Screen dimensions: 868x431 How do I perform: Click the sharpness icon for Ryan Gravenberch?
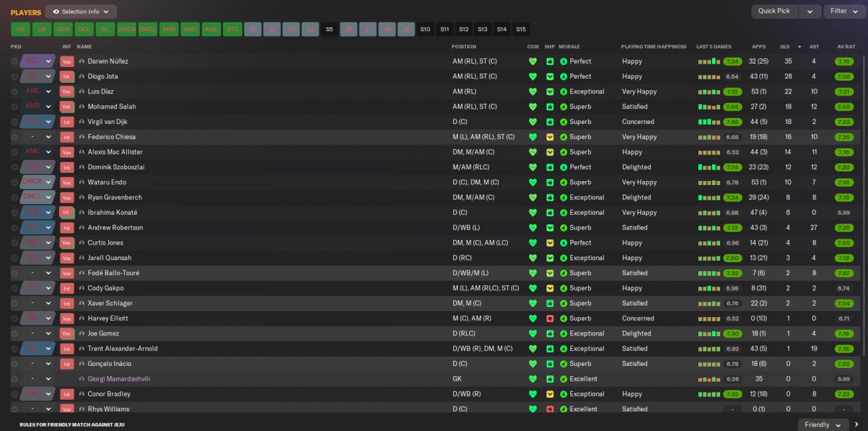pos(550,197)
